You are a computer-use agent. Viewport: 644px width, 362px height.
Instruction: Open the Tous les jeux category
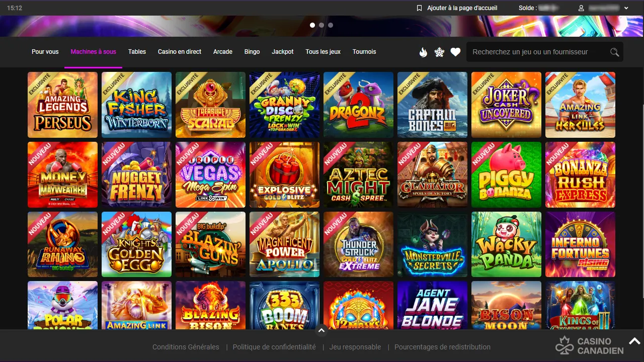[323, 52]
